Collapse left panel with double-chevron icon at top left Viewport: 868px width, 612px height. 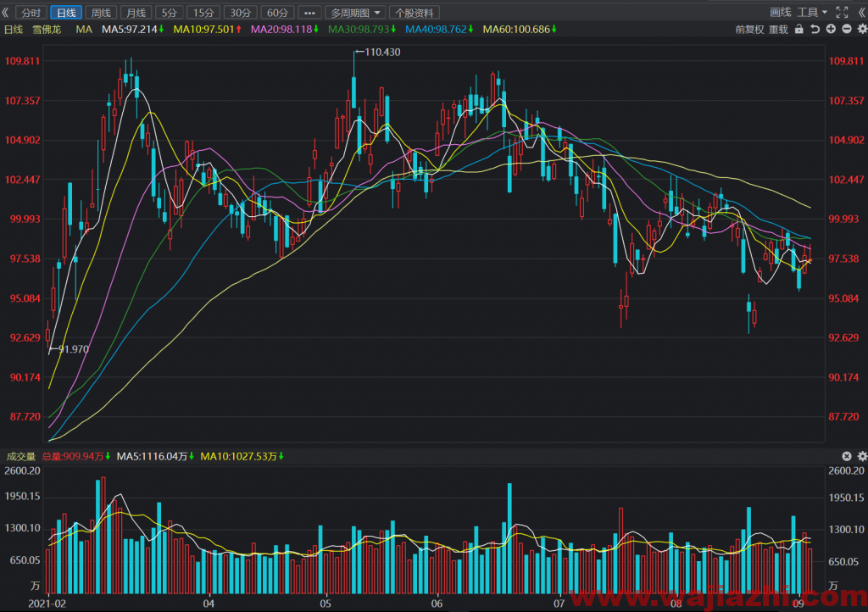tap(6, 12)
